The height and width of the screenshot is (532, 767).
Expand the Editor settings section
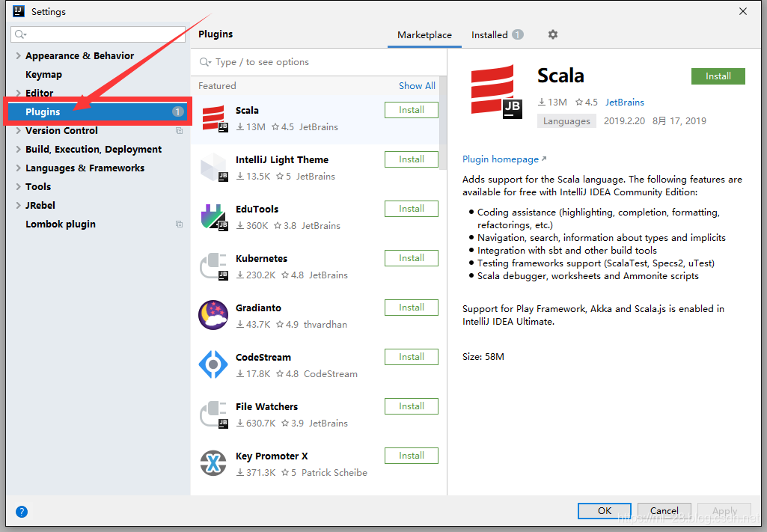coord(18,93)
